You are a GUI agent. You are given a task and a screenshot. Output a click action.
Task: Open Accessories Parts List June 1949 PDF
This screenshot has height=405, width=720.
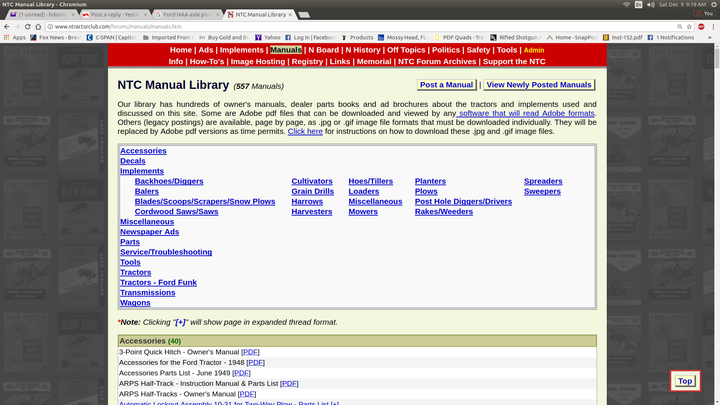(x=241, y=373)
